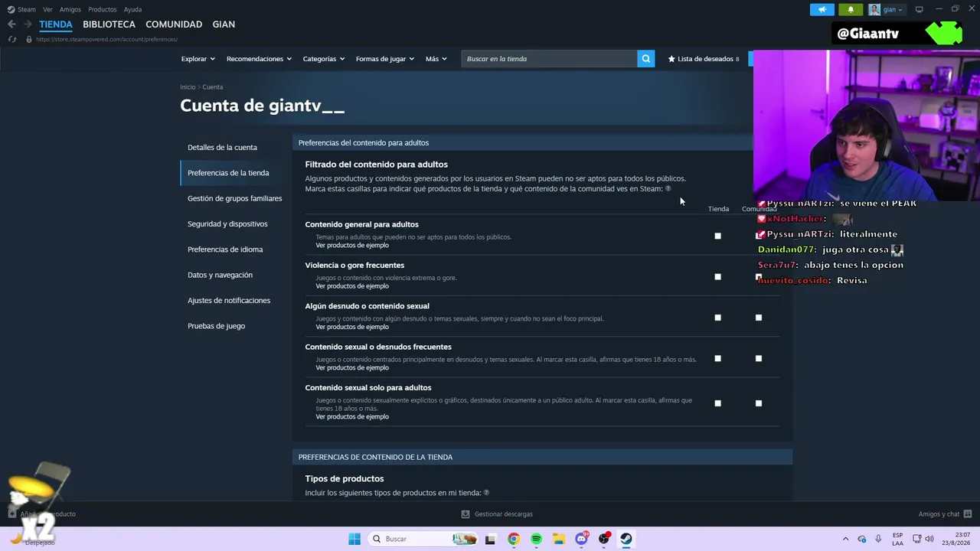Open Lista de deseados
This screenshot has height=551, width=980.
[704, 59]
